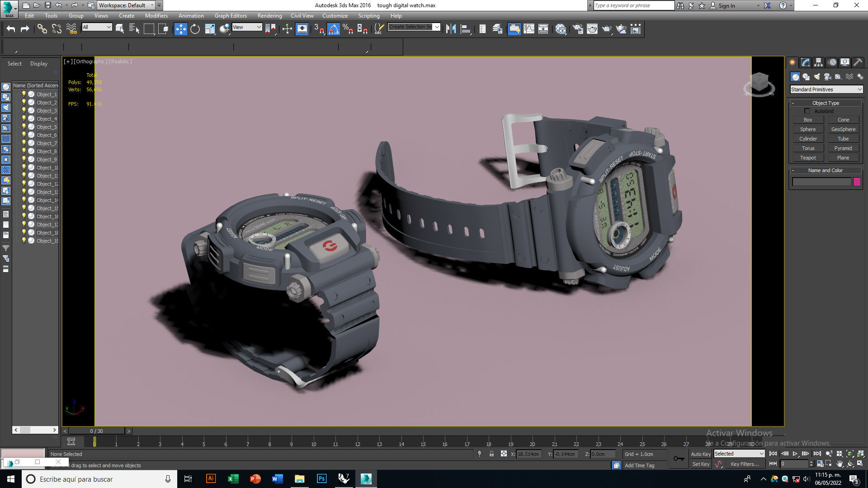
Task: Click the Set Key button
Action: tap(701, 464)
